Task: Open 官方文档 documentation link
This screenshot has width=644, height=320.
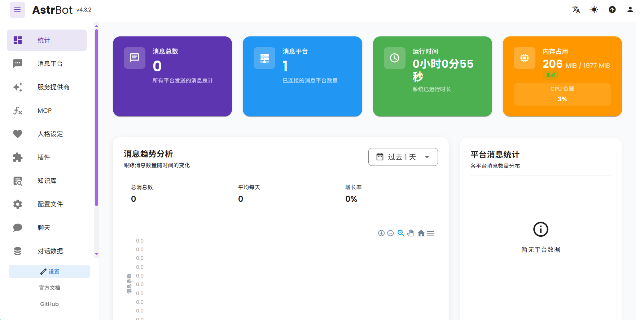Action: click(x=49, y=288)
